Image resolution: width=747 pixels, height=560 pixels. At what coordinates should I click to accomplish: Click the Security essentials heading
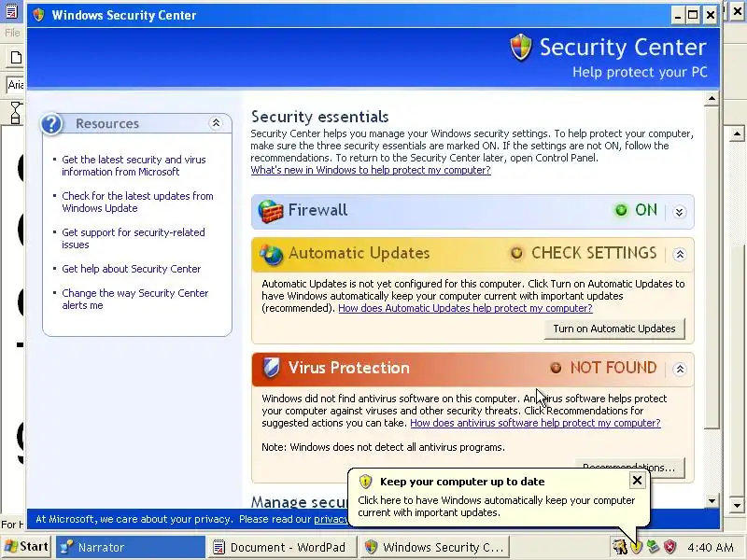click(x=319, y=117)
